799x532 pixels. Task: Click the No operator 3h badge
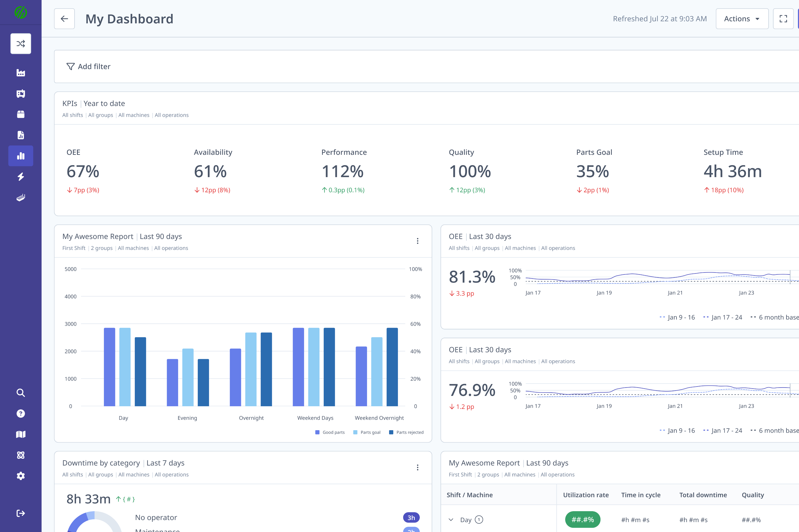click(x=411, y=517)
